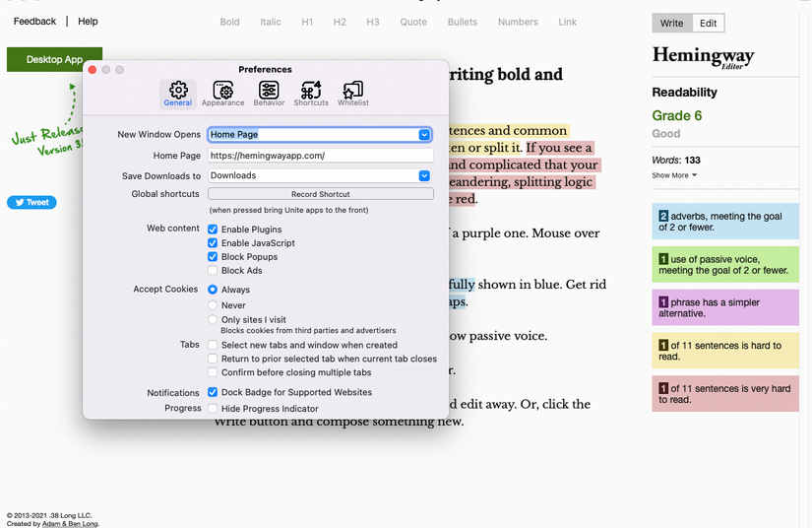Check Hide Progress Indicator
The image size is (812, 528).
pos(213,408)
